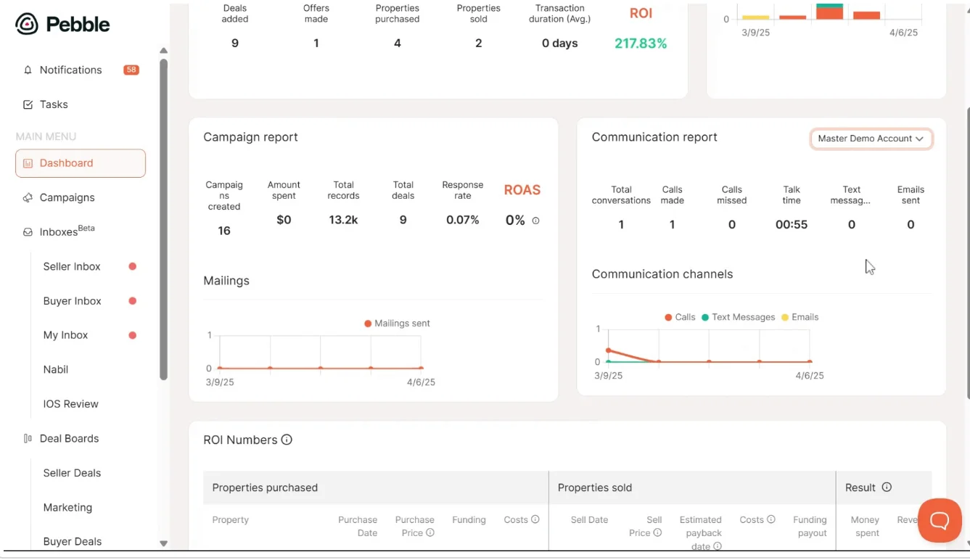970x560 pixels.
Task: Toggle the Mailings sent legend item
Action: pyautogui.click(x=397, y=324)
